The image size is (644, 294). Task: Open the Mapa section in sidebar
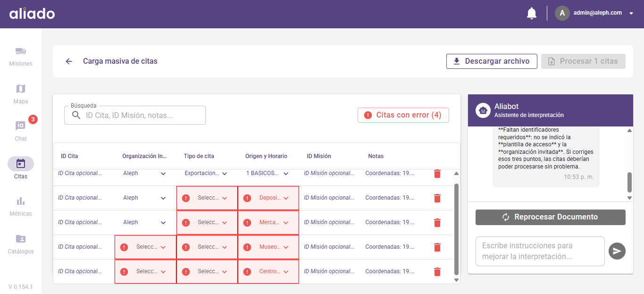coord(21,93)
